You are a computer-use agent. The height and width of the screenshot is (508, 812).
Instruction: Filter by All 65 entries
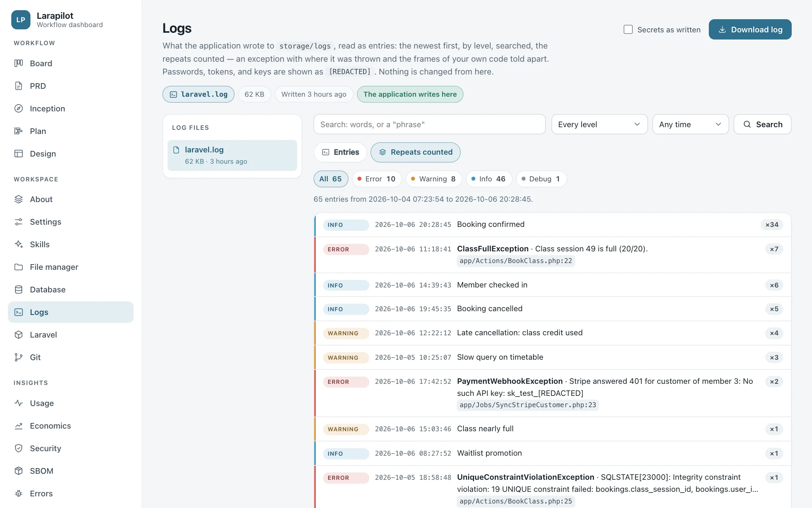click(x=331, y=179)
